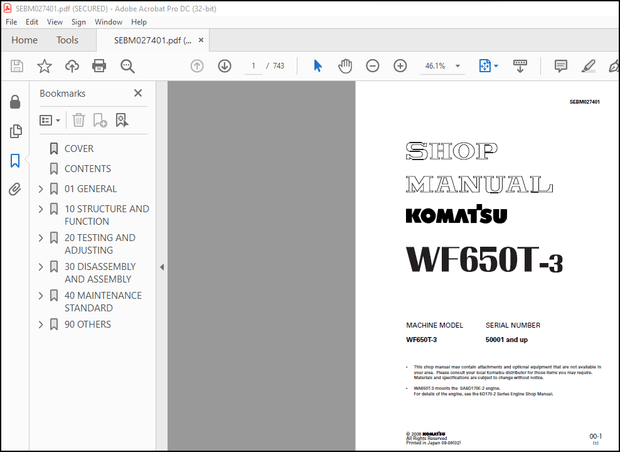The width and height of the screenshot is (620, 452).
Task: Select 20 TESTING AND ADJUSTING label
Action: coord(100,244)
